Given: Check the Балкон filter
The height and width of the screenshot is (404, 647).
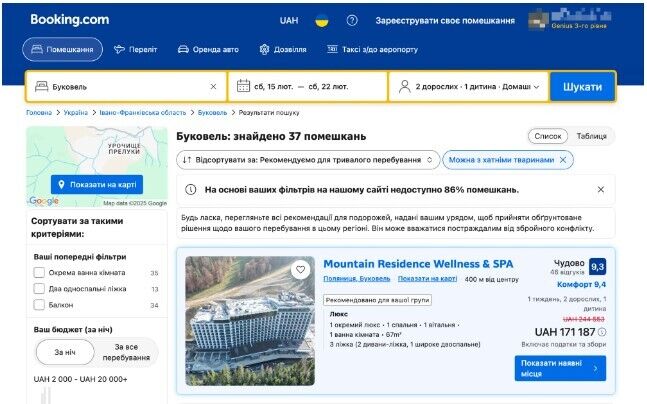Looking at the screenshot, I should pyautogui.click(x=39, y=305).
